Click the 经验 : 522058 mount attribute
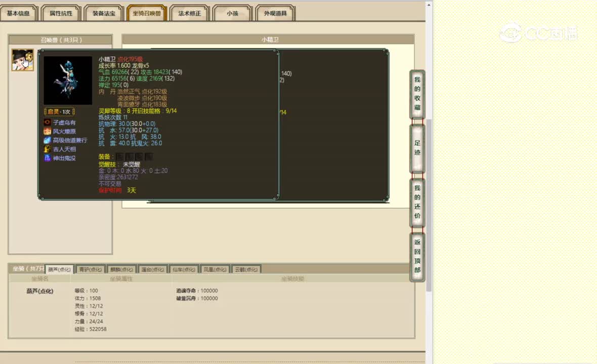597x364 pixels. click(x=91, y=329)
